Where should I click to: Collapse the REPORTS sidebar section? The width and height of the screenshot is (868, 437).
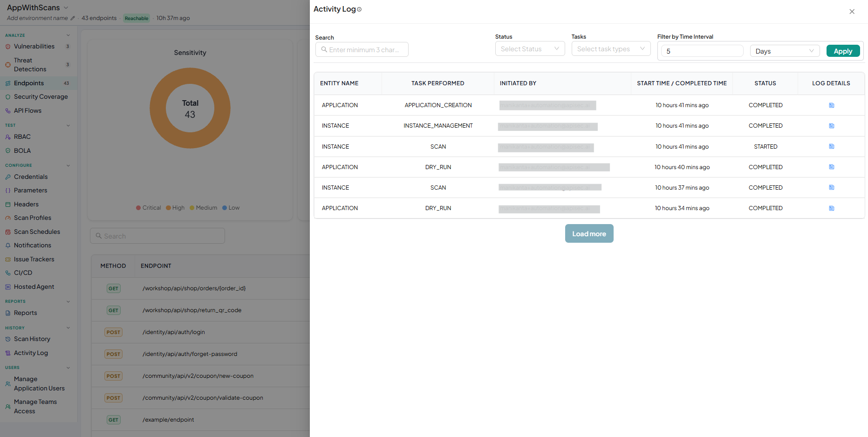point(68,301)
